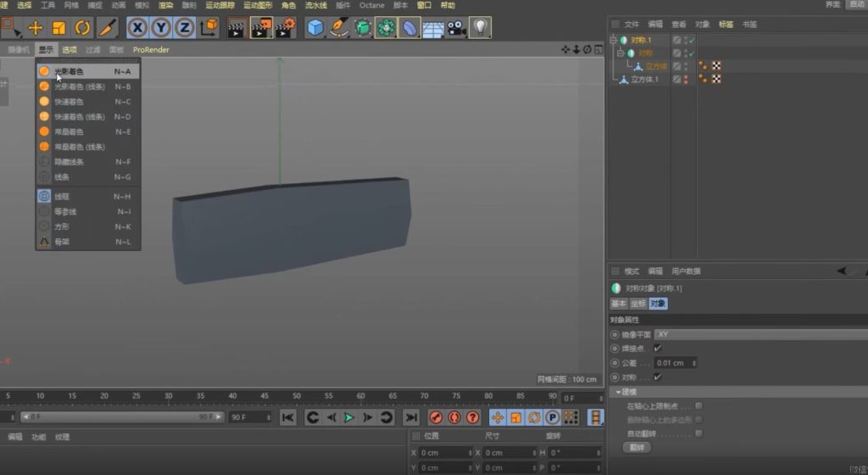Add a Light object
This screenshot has width=868, height=475.
tap(480, 28)
